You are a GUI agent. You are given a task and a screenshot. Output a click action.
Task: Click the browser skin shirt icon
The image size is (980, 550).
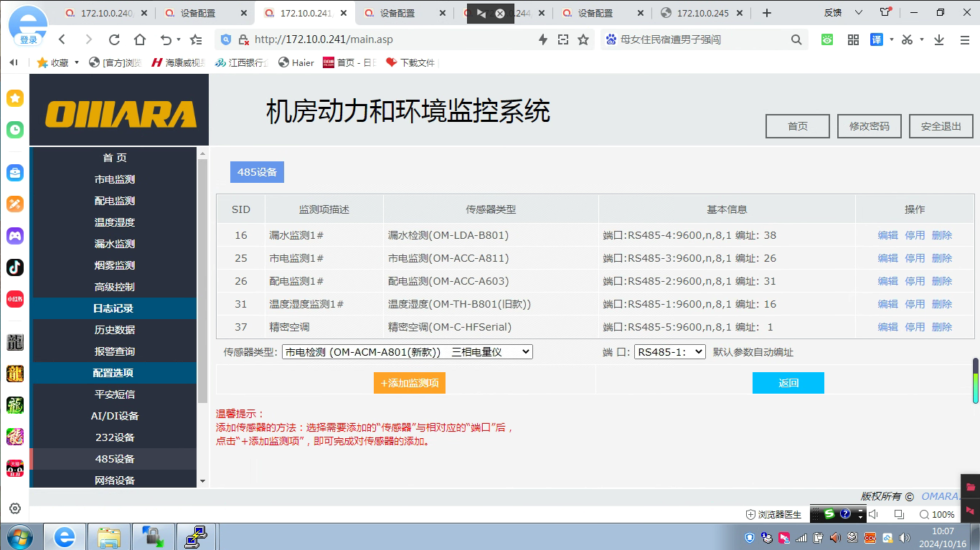[886, 12]
